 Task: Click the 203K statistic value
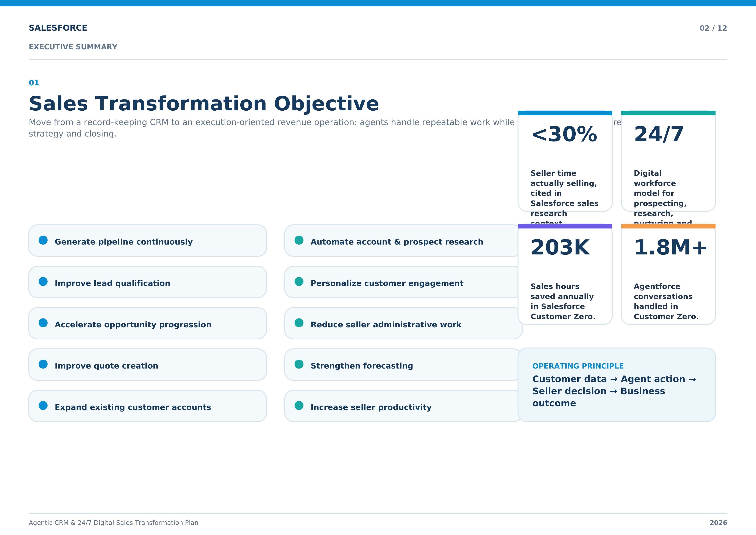(560, 248)
